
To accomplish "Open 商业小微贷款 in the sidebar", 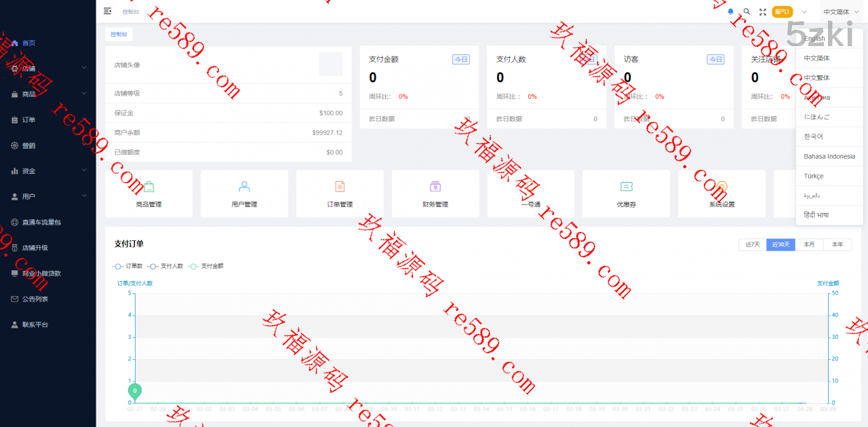I will click(47, 274).
